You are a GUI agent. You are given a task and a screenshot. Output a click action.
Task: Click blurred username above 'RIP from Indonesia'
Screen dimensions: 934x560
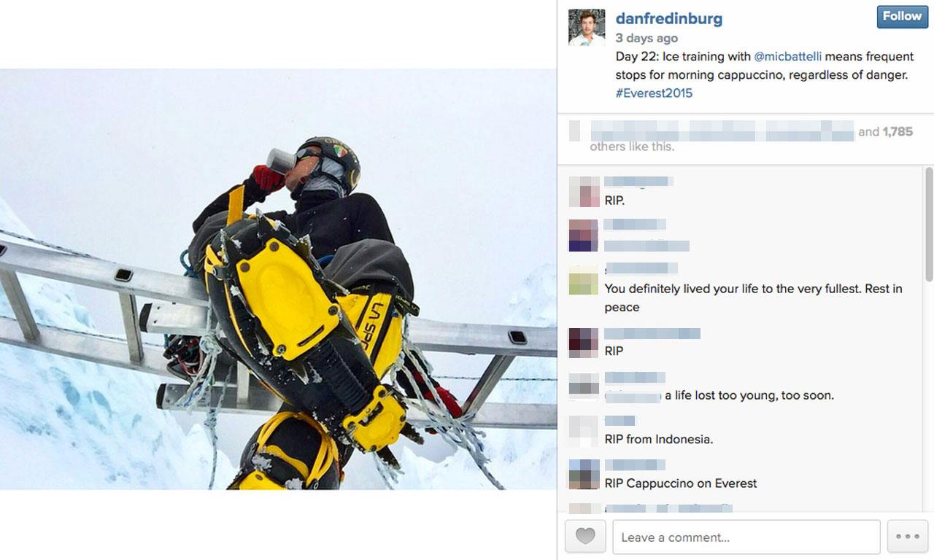pos(620,421)
